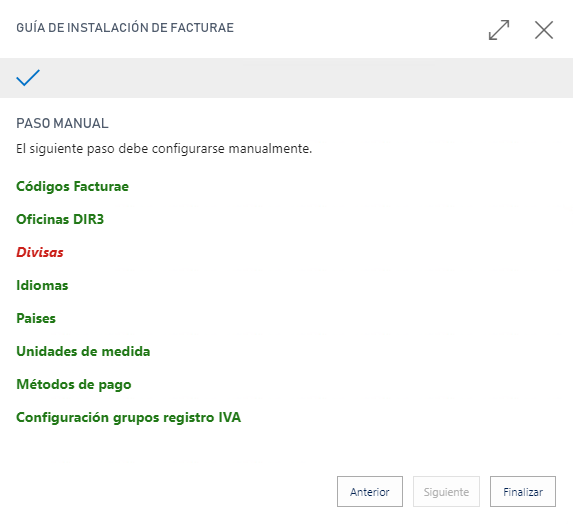Screen dimensions: 573x524
Task: Open the Códigos Facturae setup link
Action: pyautogui.click(x=72, y=186)
